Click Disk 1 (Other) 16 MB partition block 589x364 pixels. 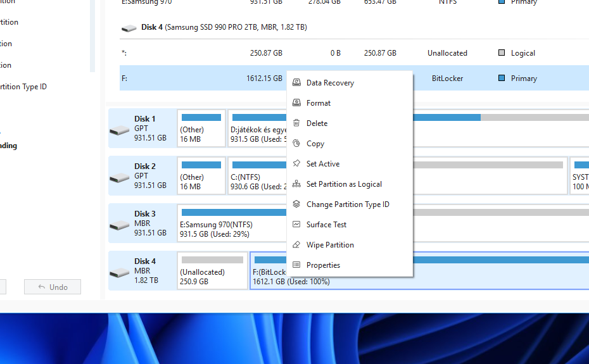pos(201,129)
